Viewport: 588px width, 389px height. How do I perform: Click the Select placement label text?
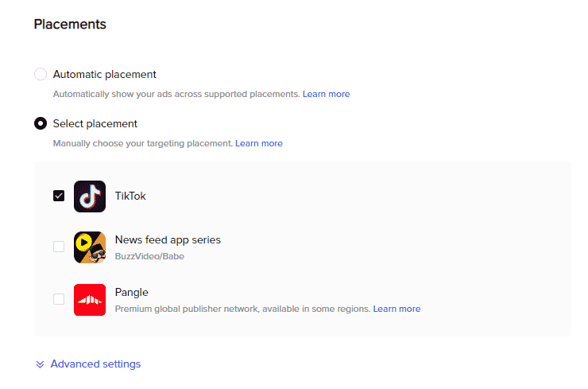(x=95, y=123)
